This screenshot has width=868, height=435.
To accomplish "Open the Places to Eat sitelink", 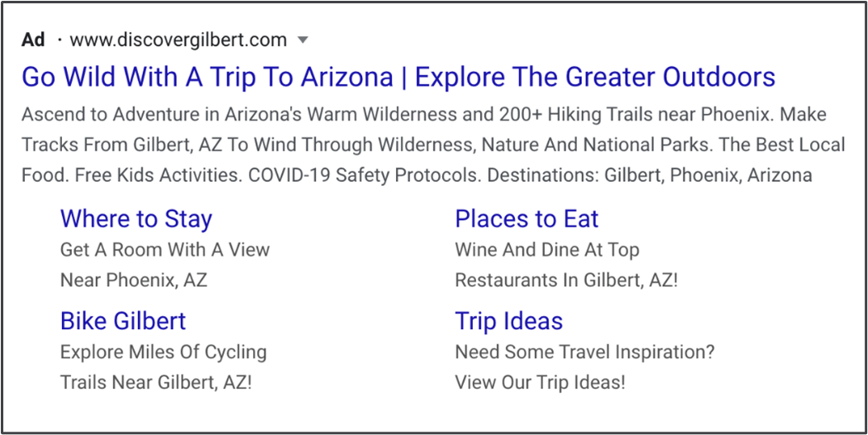I will click(x=527, y=218).
